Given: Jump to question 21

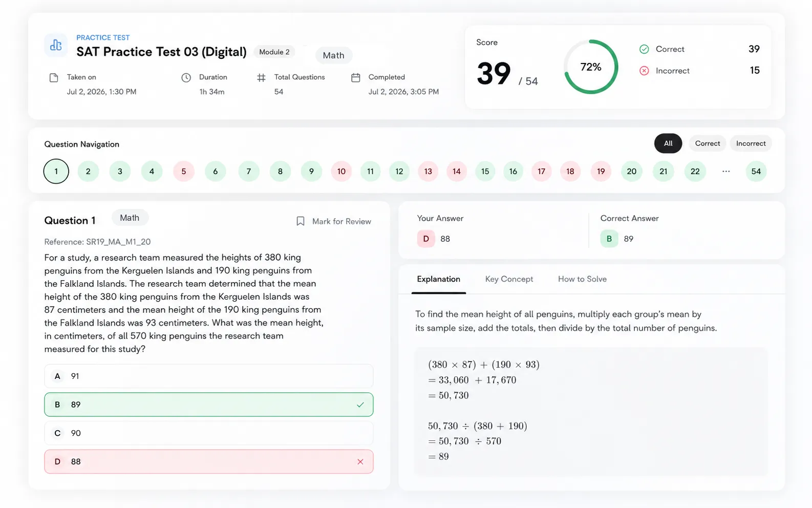Looking at the screenshot, I should pos(664,171).
